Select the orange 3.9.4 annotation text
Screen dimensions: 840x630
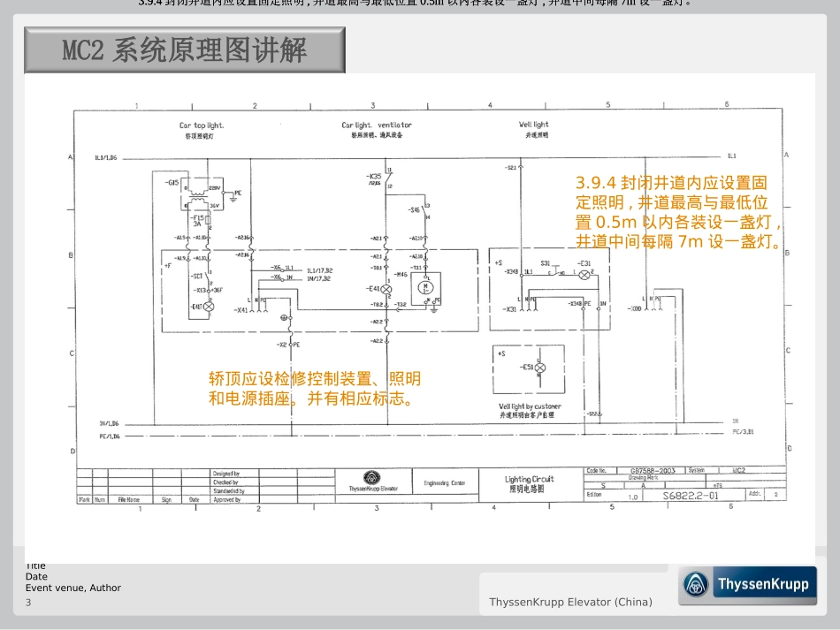pos(677,212)
